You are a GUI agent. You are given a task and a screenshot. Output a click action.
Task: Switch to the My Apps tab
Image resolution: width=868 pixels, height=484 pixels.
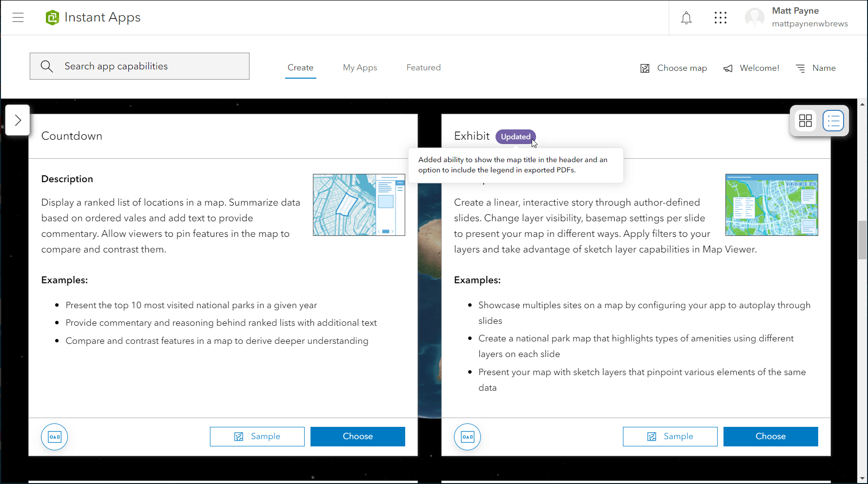(x=360, y=68)
